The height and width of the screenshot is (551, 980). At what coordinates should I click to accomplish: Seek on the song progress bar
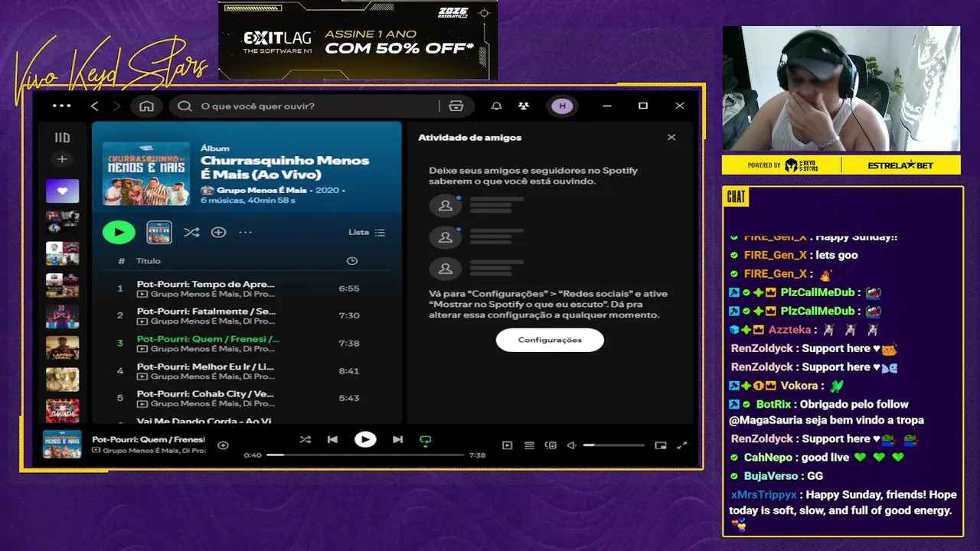(x=365, y=455)
